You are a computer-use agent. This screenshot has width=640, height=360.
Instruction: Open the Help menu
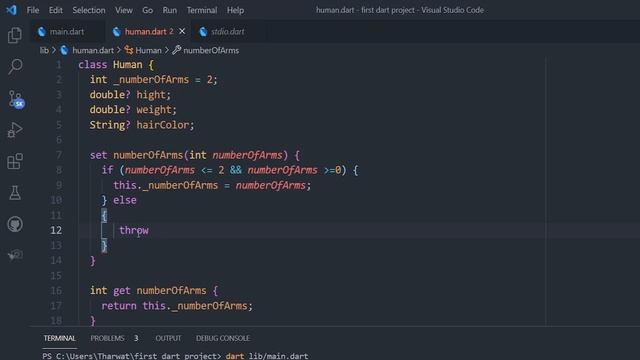click(235, 10)
